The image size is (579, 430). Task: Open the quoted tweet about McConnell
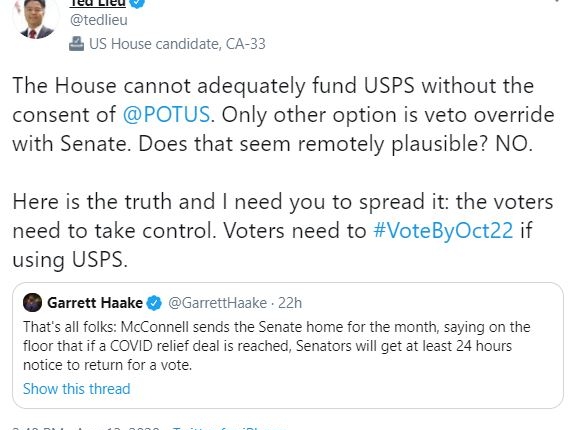point(288,345)
